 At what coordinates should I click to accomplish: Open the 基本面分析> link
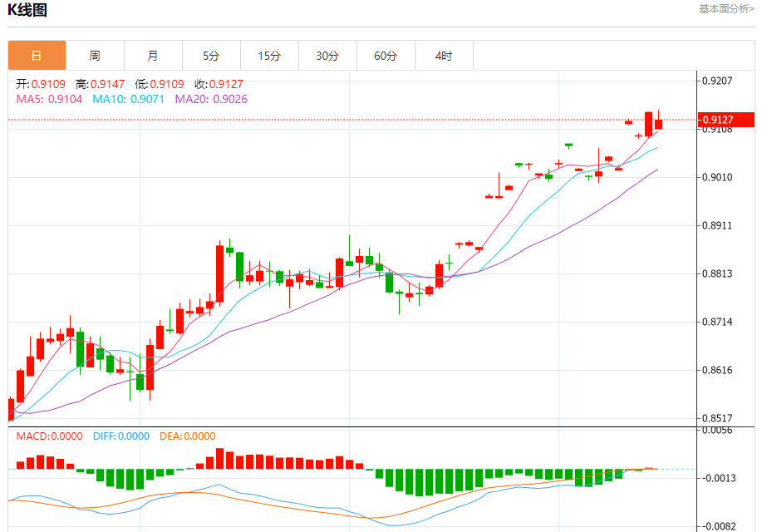(x=726, y=9)
